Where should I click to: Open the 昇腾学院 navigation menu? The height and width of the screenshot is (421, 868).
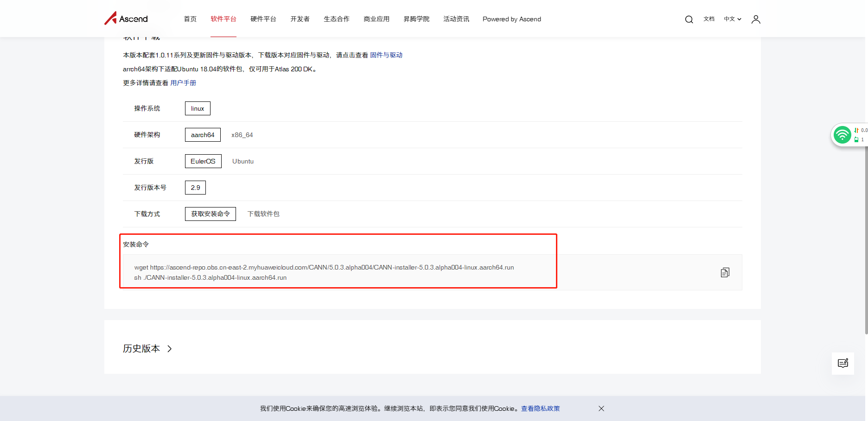click(416, 19)
